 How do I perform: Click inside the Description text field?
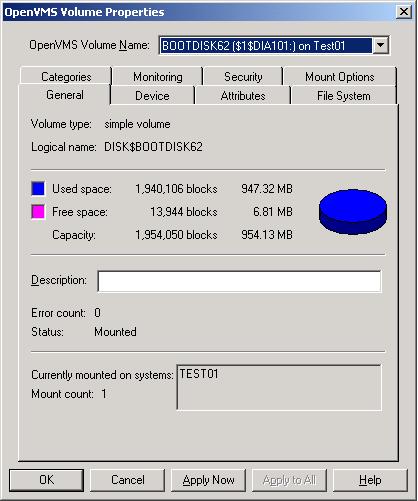click(x=239, y=281)
